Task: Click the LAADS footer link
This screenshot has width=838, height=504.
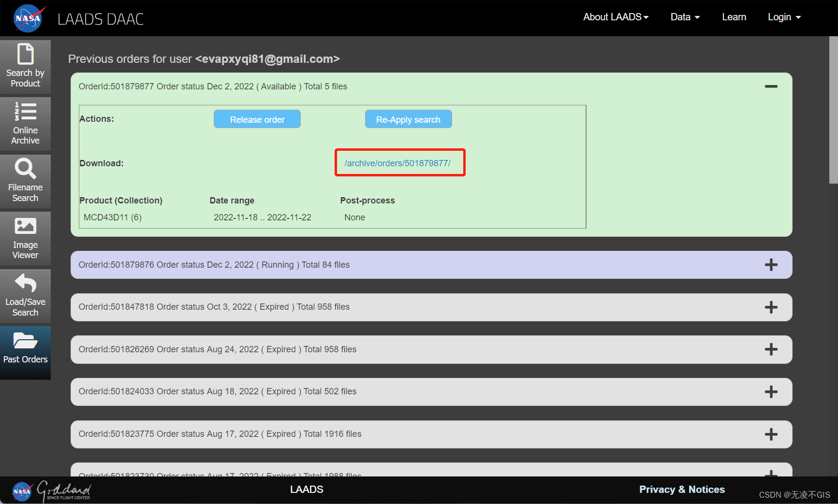Action: [307, 490]
